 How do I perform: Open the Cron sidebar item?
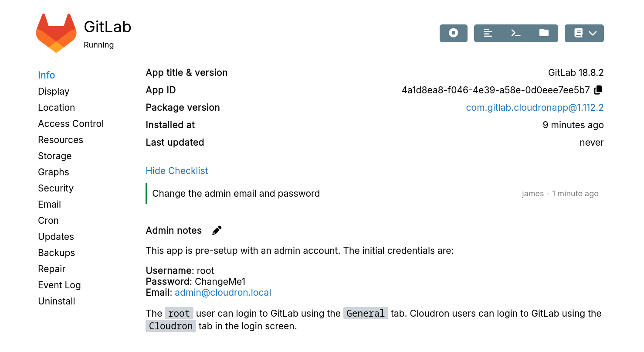[x=48, y=220]
